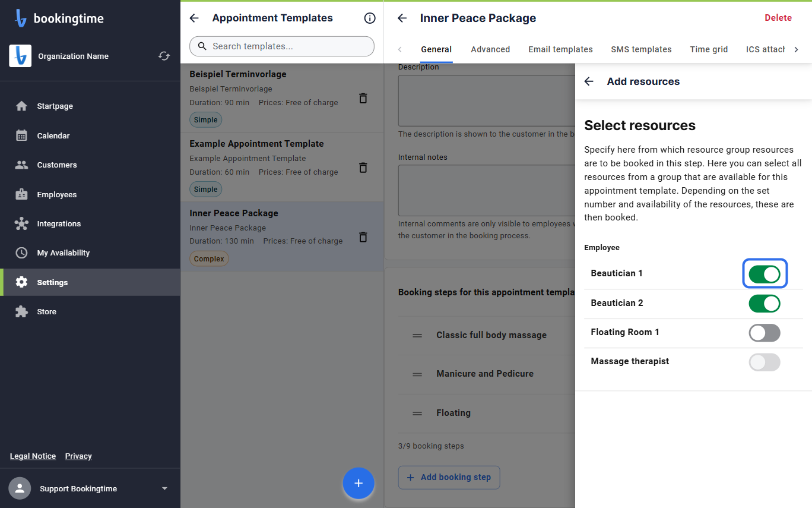Switch to the Advanced tab
The image size is (812, 508).
coord(490,49)
